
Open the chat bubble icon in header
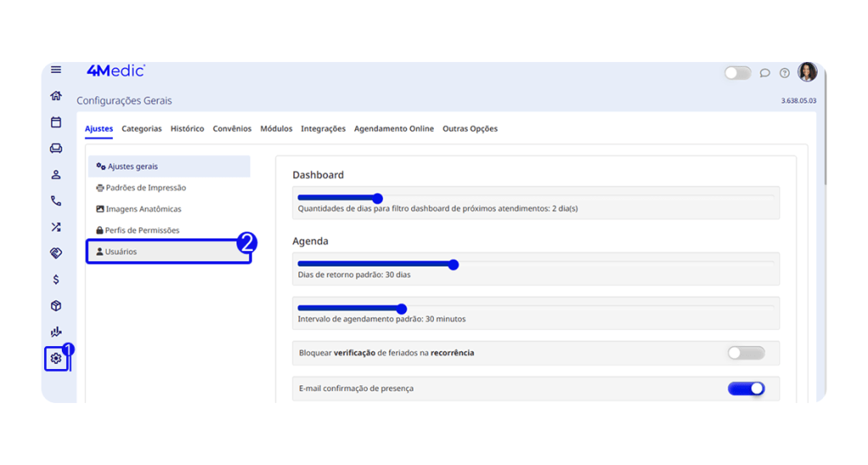(x=765, y=73)
